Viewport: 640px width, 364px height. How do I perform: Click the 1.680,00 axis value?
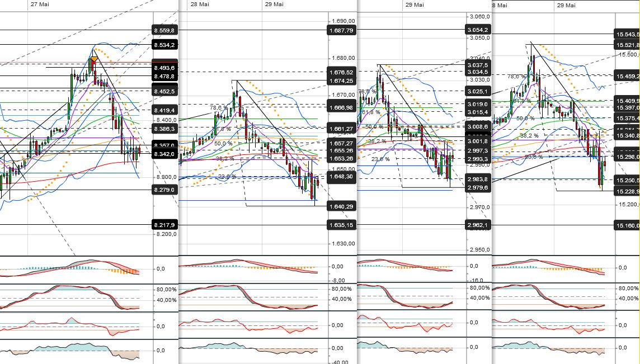coord(343,58)
